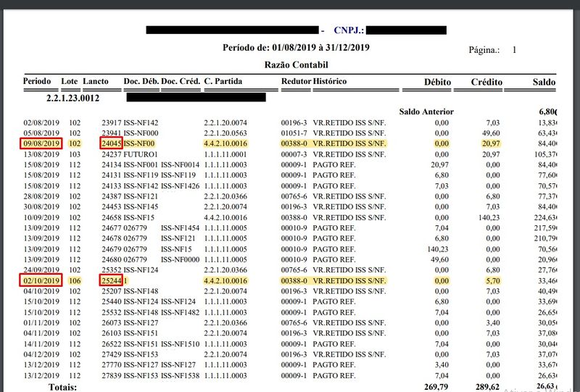Screen dimensions: 580x392
Task: Click debit 140,23 in the 24679 row
Action: coord(438,249)
